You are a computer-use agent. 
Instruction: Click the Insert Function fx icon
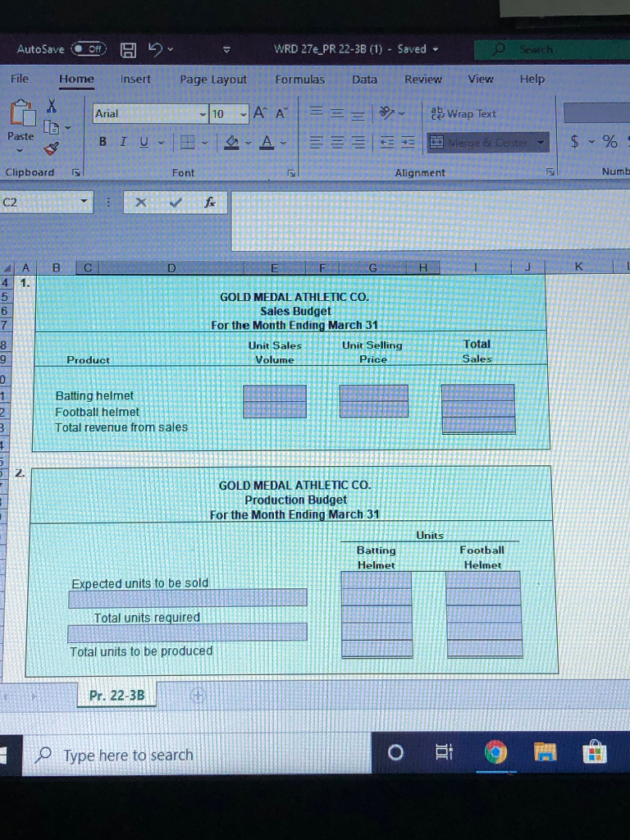click(x=210, y=203)
